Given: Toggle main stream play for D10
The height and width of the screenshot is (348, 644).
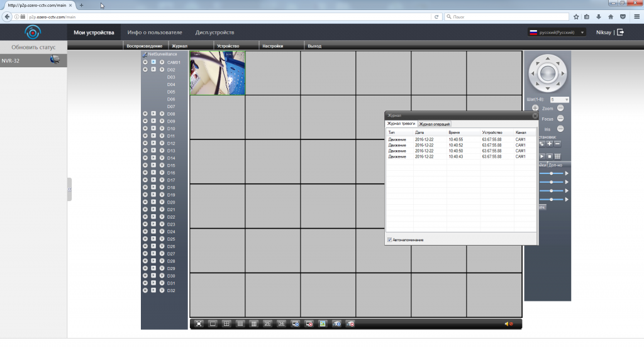Looking at the screenshot, I should [153, 128].
